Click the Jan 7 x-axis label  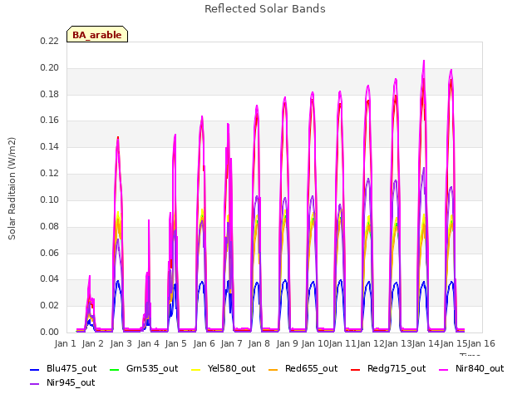pos(232,343)
